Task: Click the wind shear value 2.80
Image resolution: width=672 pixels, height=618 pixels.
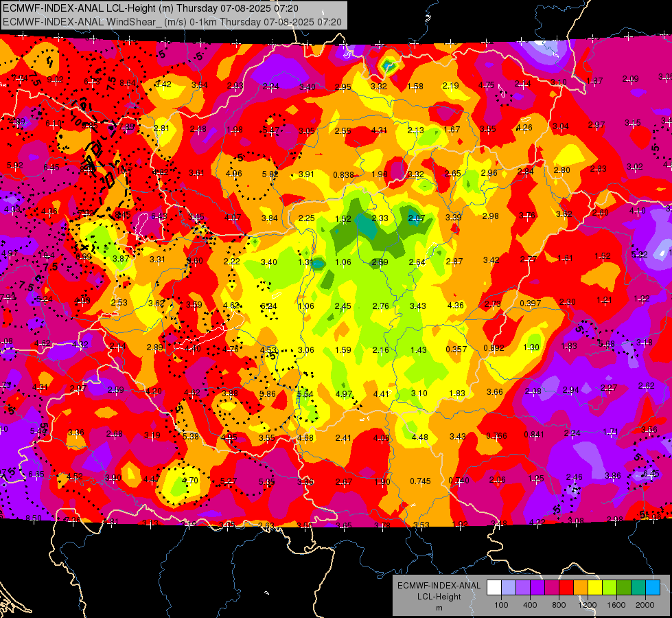Action: [x=561, y=170]
